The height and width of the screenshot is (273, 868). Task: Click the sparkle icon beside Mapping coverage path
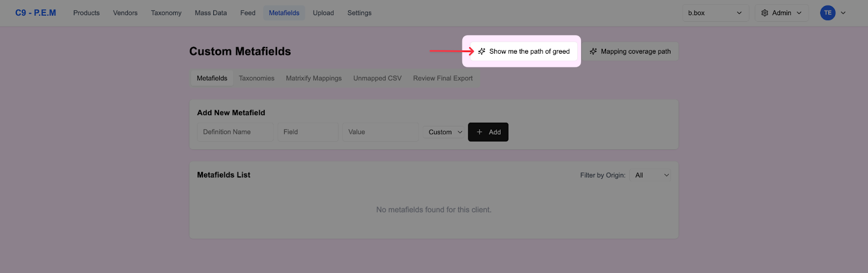(x=593, y=52)
